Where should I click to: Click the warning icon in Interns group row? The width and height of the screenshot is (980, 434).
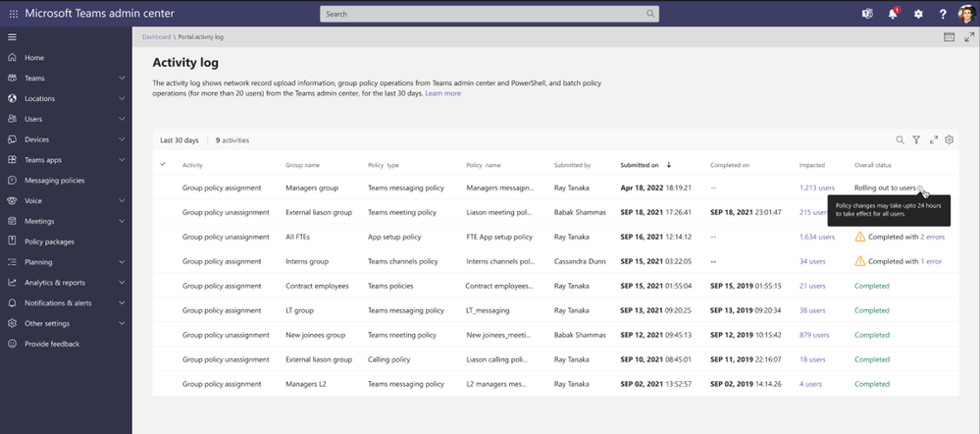click(x=860, y=261)
